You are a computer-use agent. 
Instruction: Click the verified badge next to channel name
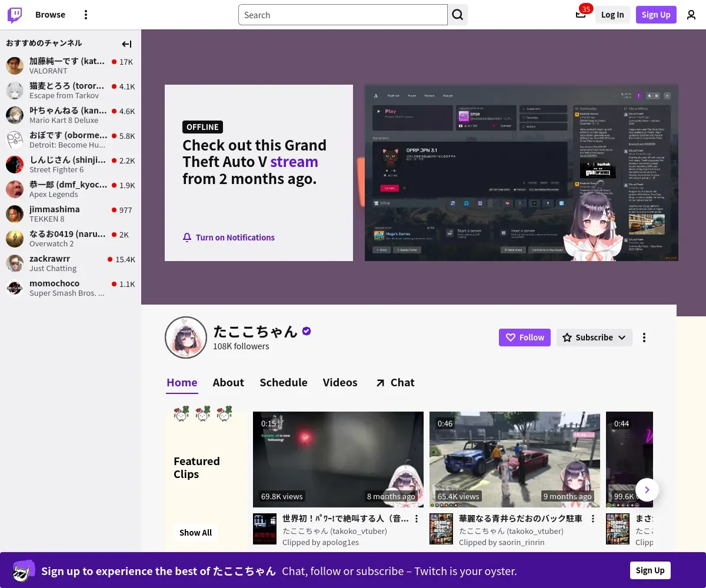tap(307, 331)
